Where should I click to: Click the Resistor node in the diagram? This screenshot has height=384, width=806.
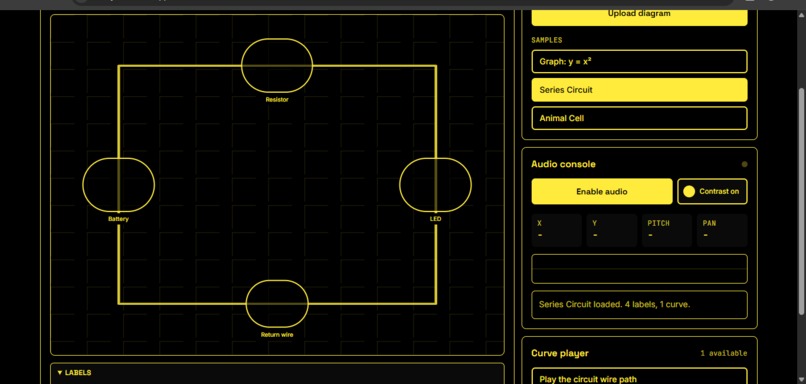[277, 66]
